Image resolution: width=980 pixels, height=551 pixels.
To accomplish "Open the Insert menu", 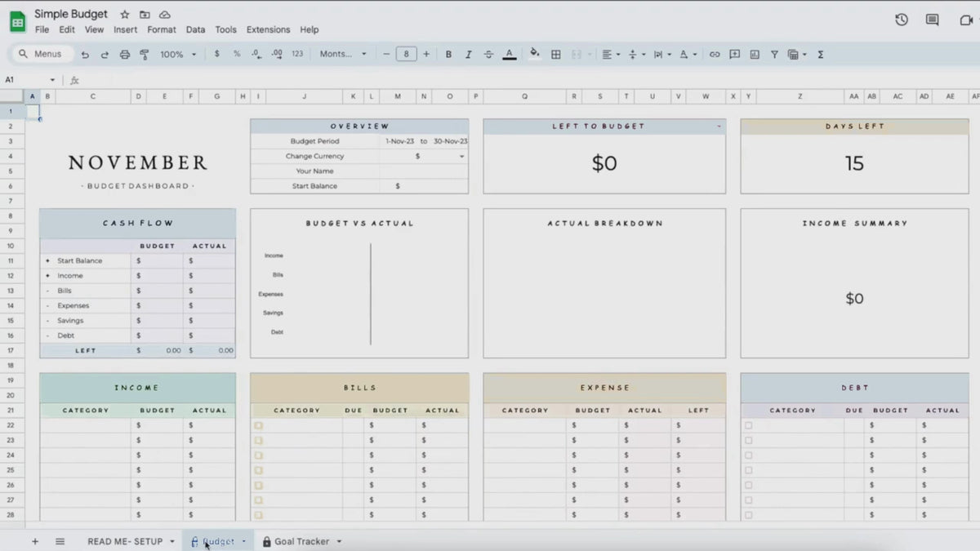I will (x=125, y=29).
